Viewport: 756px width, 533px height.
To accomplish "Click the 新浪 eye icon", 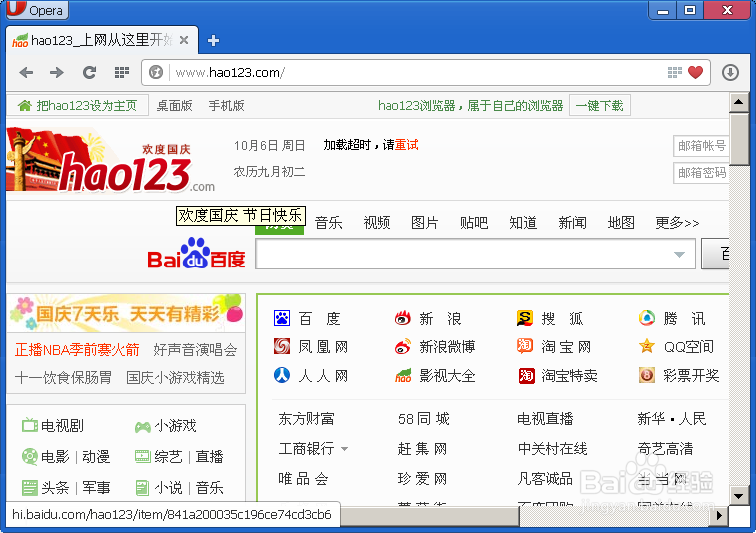I will (x=403, y=318).
